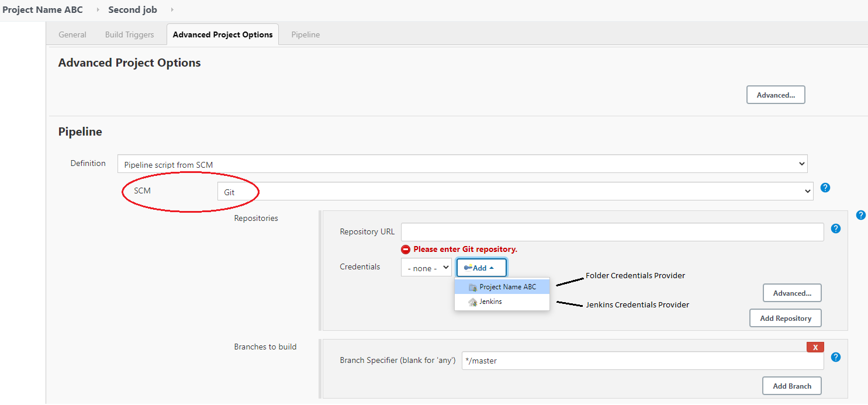Expand the Credentials '- none -' dropdown

426,268
